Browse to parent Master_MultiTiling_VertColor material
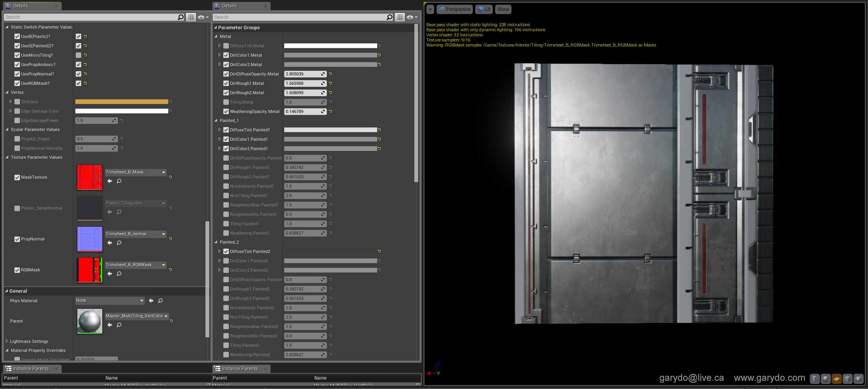The width and height of the screenshot is (868, 389). [x=119, y=325]
